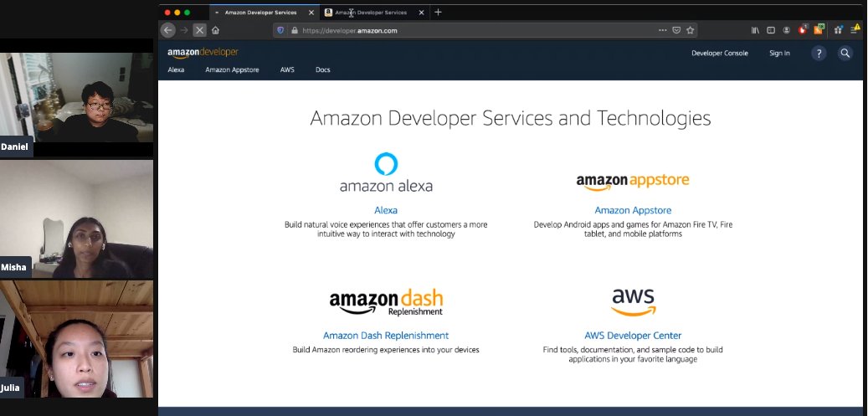The image size is (868, 416).
Task: Select Daniel's video thumbnail
Action: 76,97
